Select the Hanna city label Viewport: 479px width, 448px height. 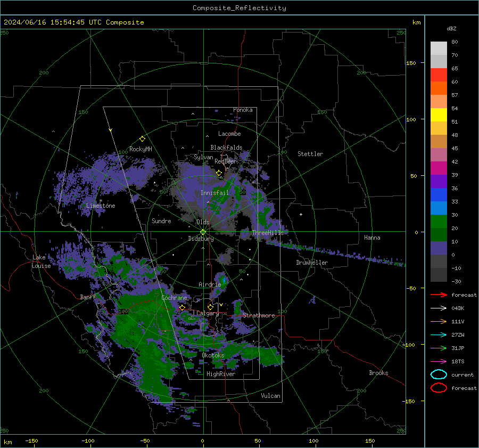click(372, 238)
